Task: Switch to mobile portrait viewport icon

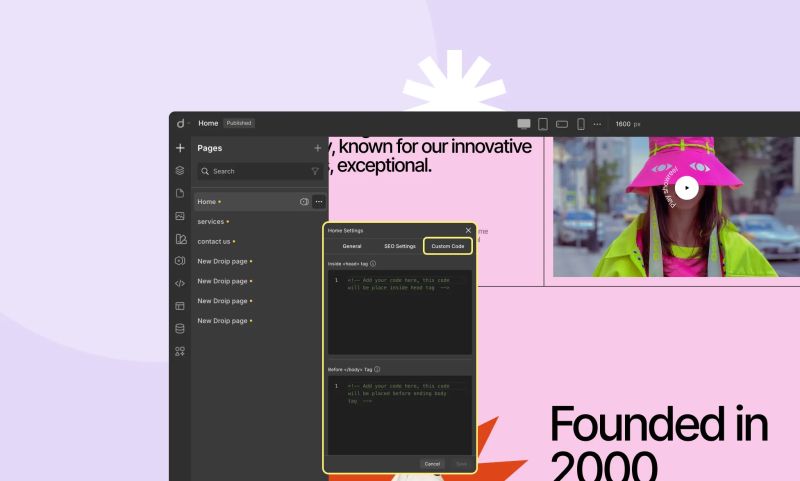Action: tap(581, 124)
